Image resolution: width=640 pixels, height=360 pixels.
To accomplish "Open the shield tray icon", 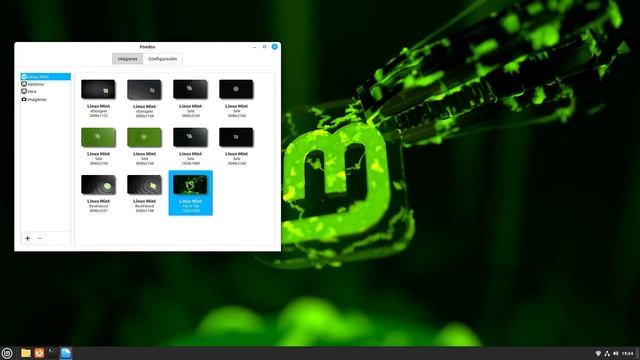I will click(598, 353).
